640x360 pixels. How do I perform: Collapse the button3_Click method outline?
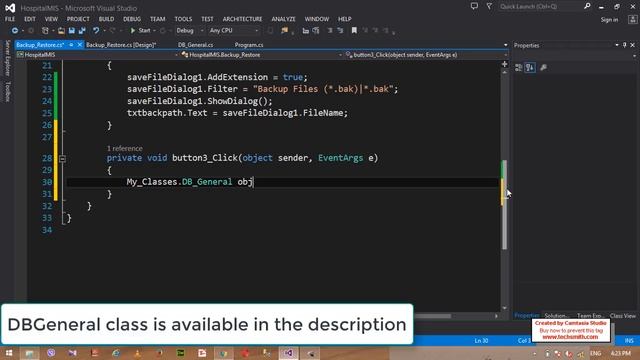[x=62, y=158]
